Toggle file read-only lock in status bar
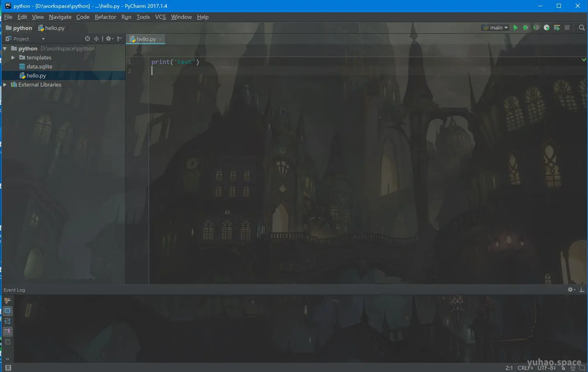 tap(563, 368)
